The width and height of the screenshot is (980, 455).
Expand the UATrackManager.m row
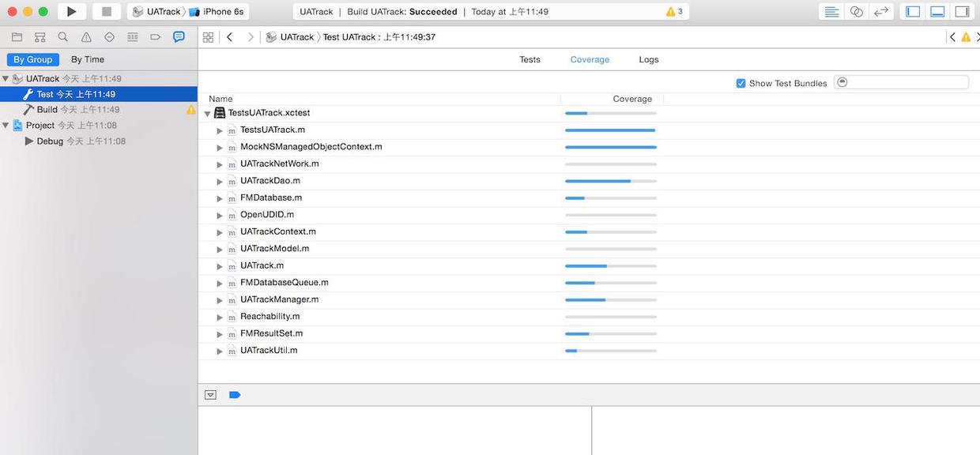coord(220,301)
